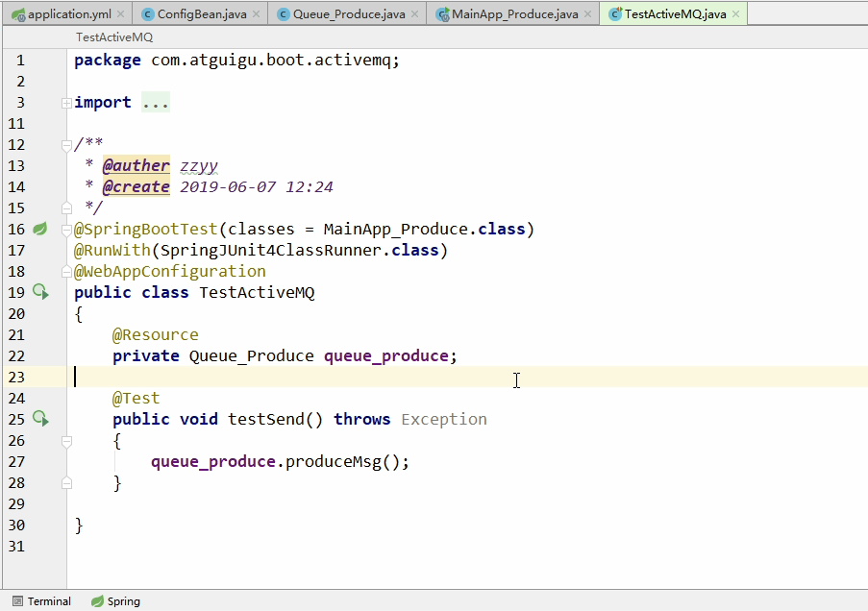This screenshot has height=611, width=868.
Task: Click the @auther tag in the comment
Action: pyautogui.click(x=136, y=165)
